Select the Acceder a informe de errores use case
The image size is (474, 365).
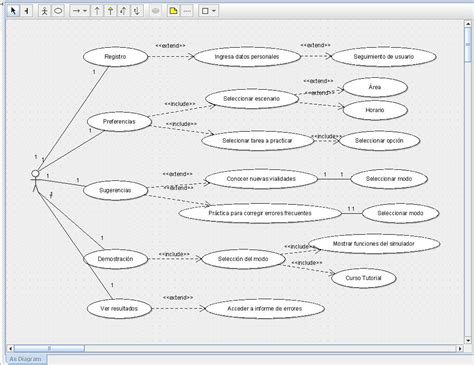point(265,309)
